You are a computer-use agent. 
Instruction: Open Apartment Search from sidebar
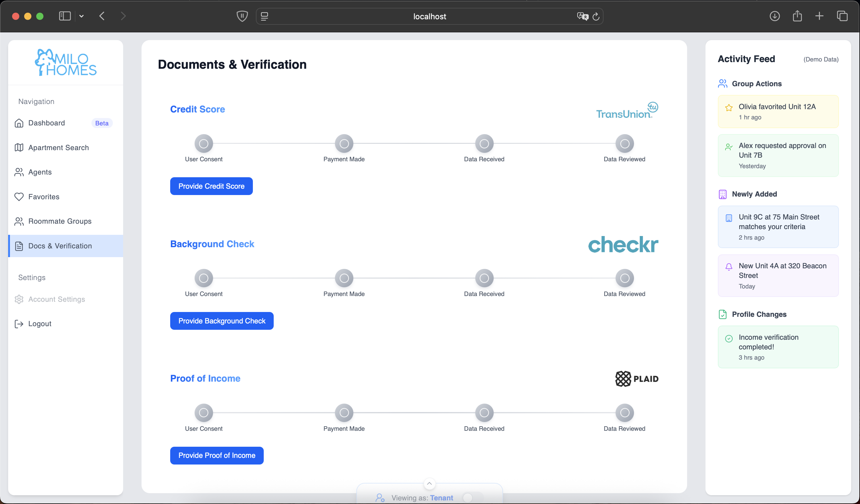tap(58, 148)
